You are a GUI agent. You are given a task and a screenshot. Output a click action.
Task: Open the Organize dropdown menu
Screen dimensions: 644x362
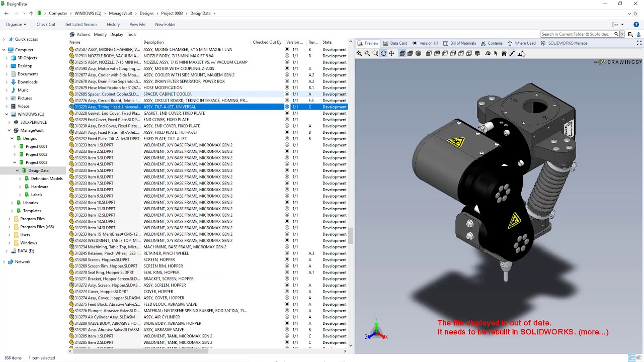coord(16,24)
